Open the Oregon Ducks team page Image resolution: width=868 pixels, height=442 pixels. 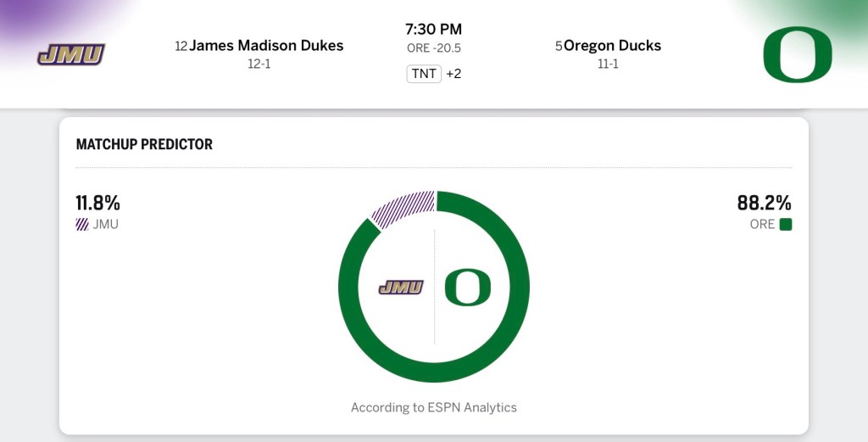tap(612, 46)
